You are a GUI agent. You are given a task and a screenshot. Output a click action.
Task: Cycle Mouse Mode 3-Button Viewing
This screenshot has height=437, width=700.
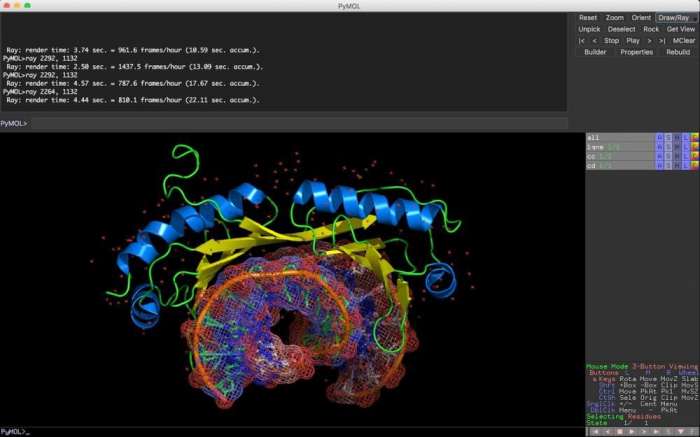pyautogui.click(x=642, y=366)
